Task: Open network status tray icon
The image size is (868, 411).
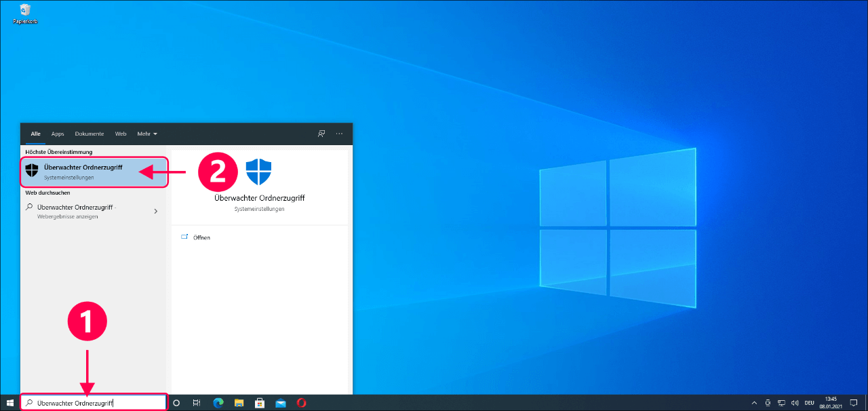Action: pos(781,403)
